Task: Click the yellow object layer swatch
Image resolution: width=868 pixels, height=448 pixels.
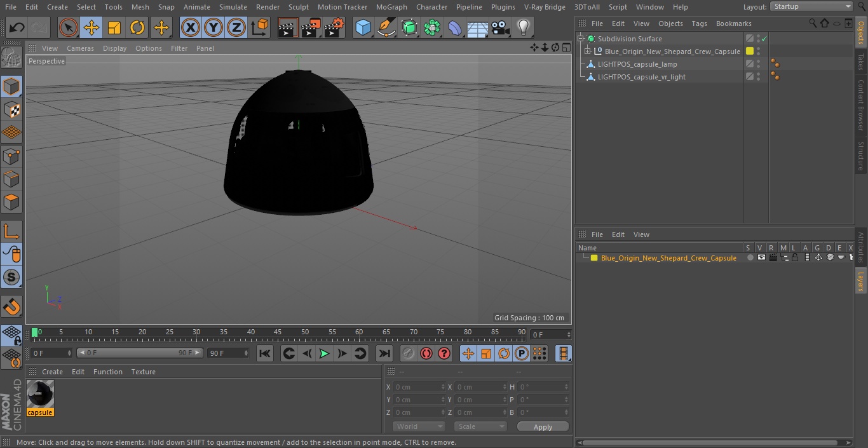Action: 750,51
